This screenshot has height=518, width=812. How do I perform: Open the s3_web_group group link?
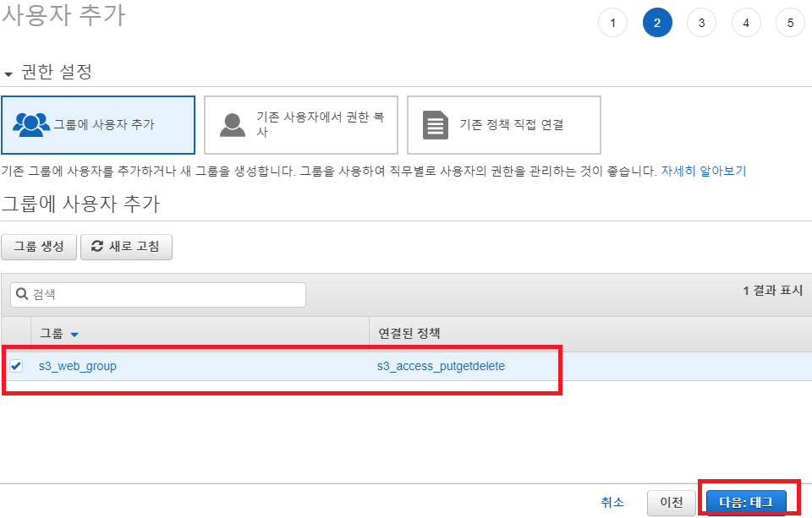click(x=78, y=366)
